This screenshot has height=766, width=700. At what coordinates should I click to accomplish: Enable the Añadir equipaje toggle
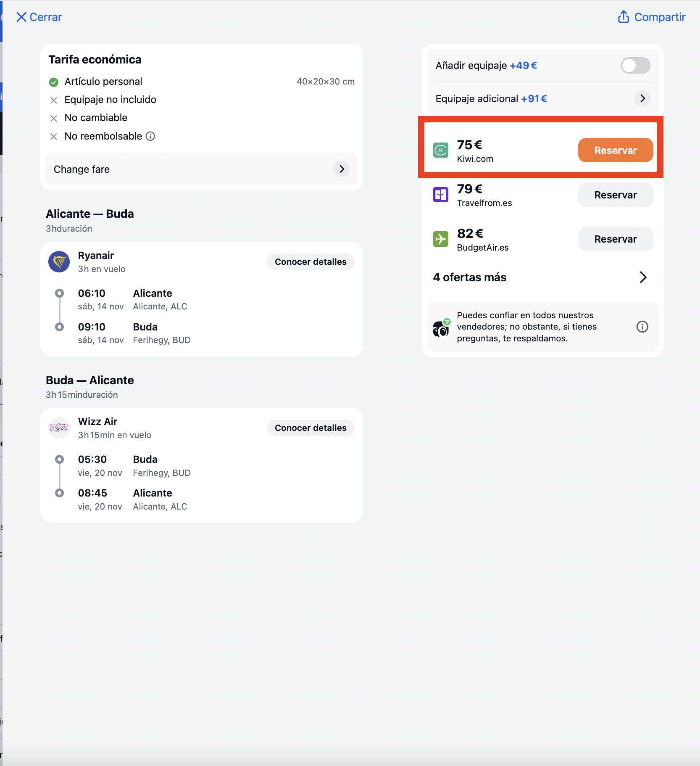(x=635, y=66)
